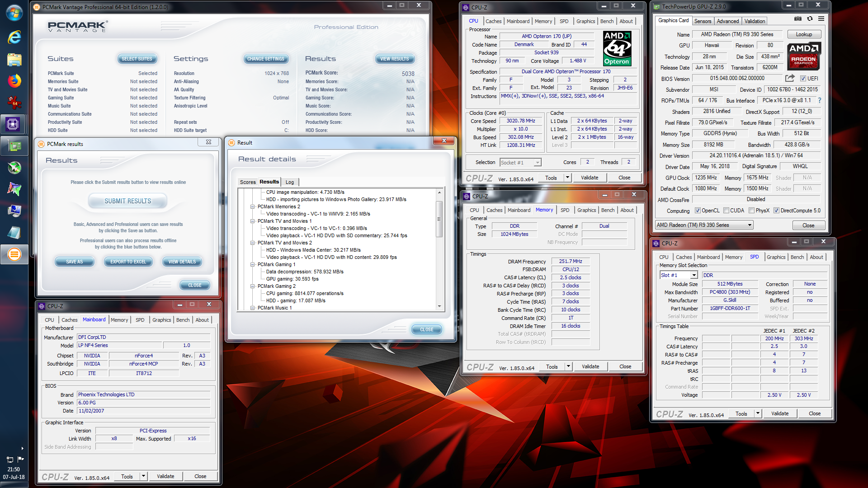Collapse the PCMark Gaming 2 tree node
The image size is (868, 488).
tap(253, 286)
